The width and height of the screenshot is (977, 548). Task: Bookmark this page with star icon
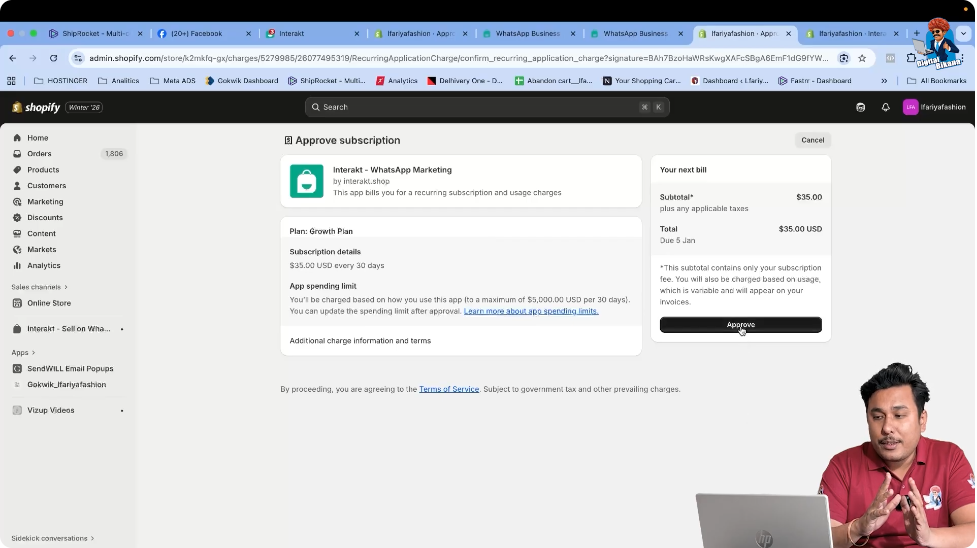(x=862, y=58)
